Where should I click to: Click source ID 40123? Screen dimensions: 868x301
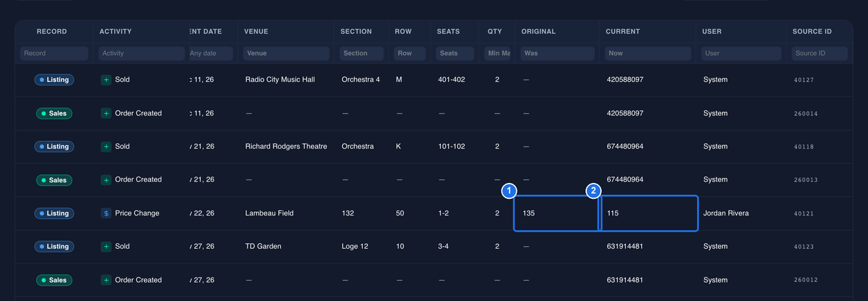(804, 247)
